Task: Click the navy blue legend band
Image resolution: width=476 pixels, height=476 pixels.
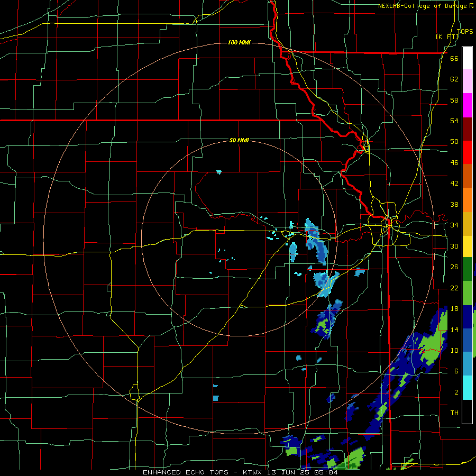Action: (x=467, y=317)
